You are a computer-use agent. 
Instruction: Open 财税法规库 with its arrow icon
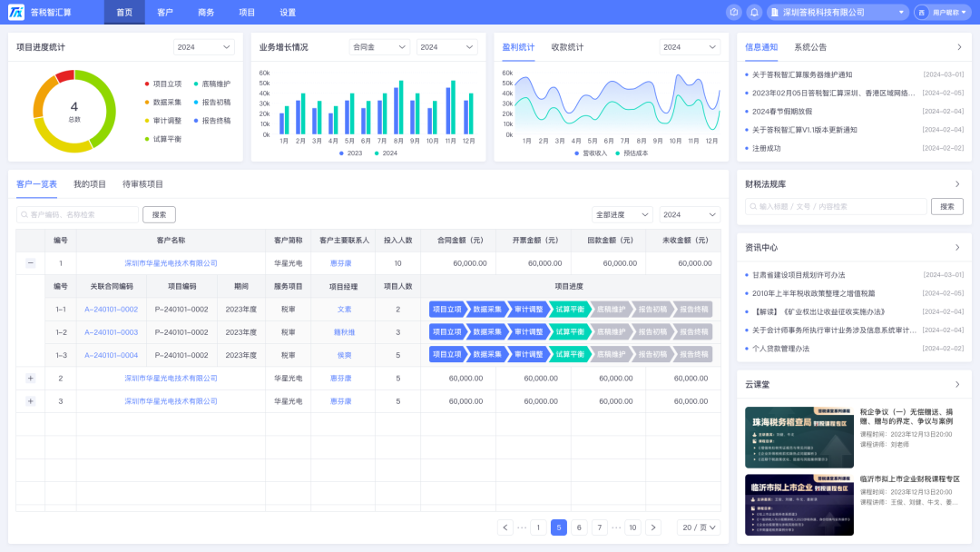pos(957,183)
